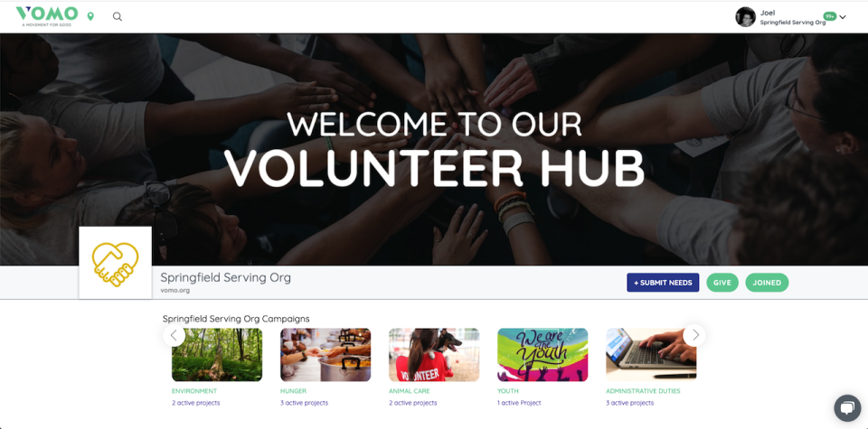This screenshot has width=868, height=429.
Task: Click Joel's profile avatar
Action: [745, 16]
